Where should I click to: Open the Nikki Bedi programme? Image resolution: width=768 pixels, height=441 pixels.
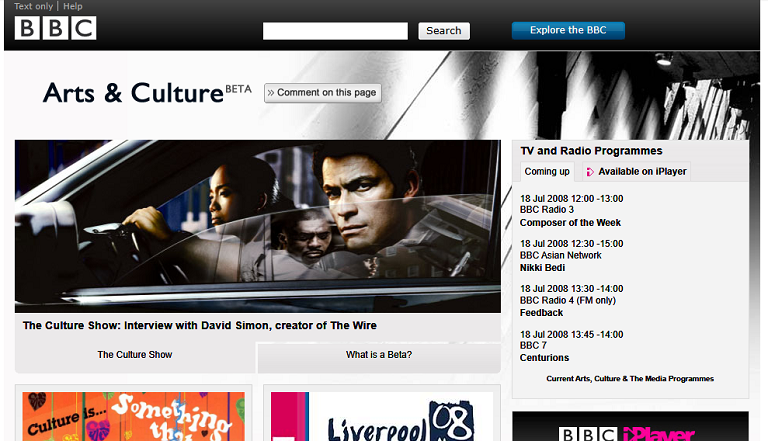[x=542, y=268]
